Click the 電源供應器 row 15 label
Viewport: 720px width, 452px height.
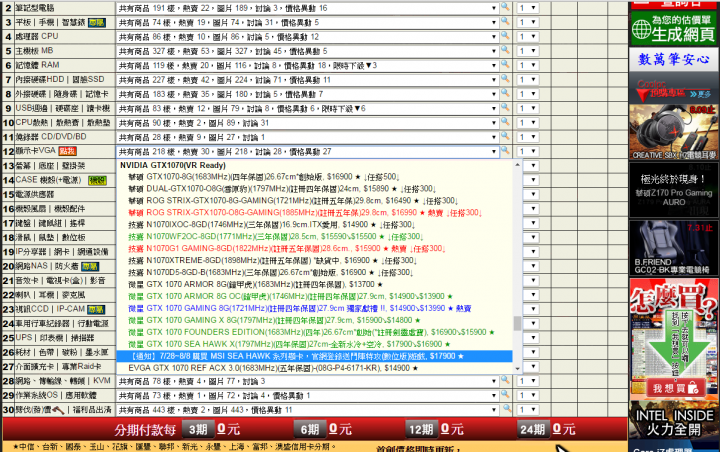(34, 194)
